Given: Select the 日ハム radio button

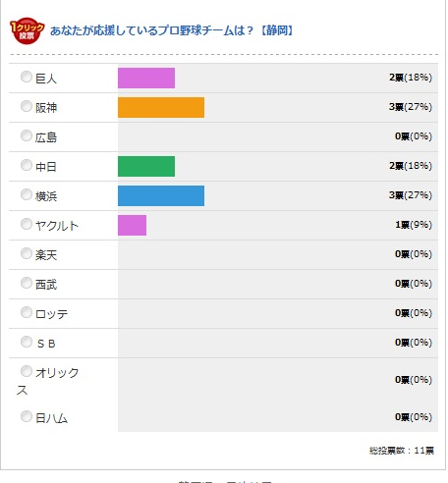Looking at the screenshot, I should tap(27, 416).
